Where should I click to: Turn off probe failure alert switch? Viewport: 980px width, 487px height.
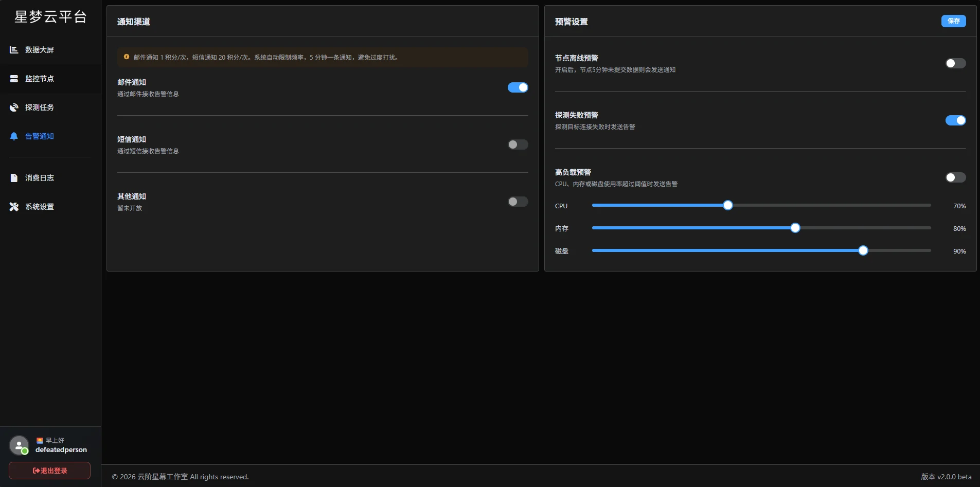coord(955,120)
